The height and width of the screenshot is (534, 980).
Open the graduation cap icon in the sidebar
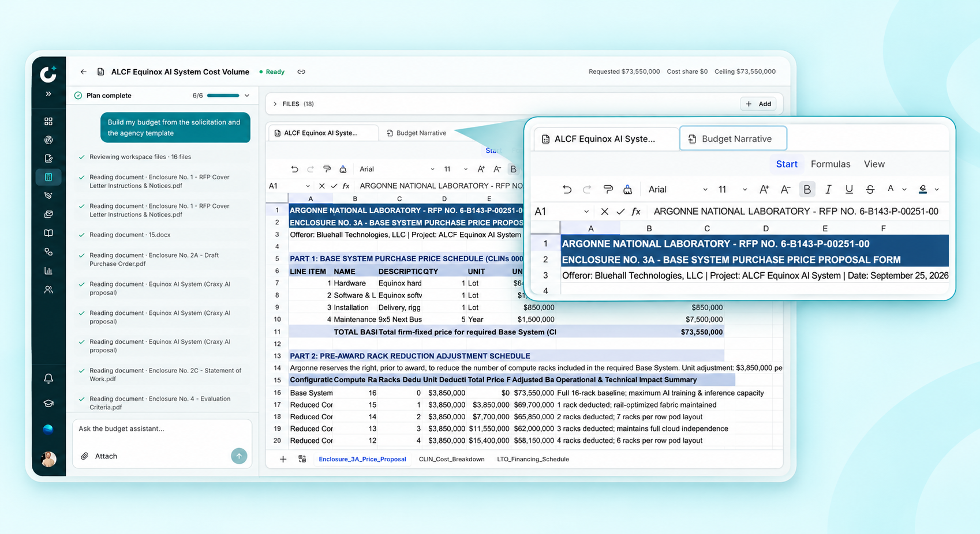(48, 404)
